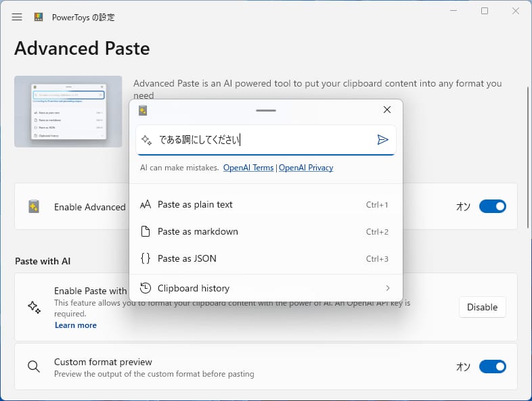The image size is (532, 401).
Task: Click the 'Paste with AI' section heading
Action: click(x=43, y=261)
